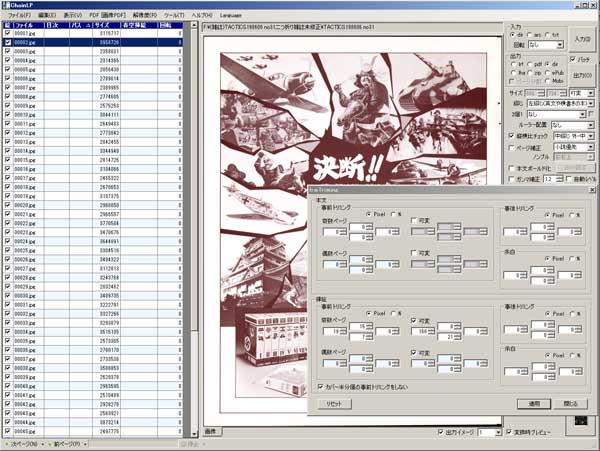600x451 pixels.
Task: Close the trimming dialog with X
Action: (x=592, y=190)
